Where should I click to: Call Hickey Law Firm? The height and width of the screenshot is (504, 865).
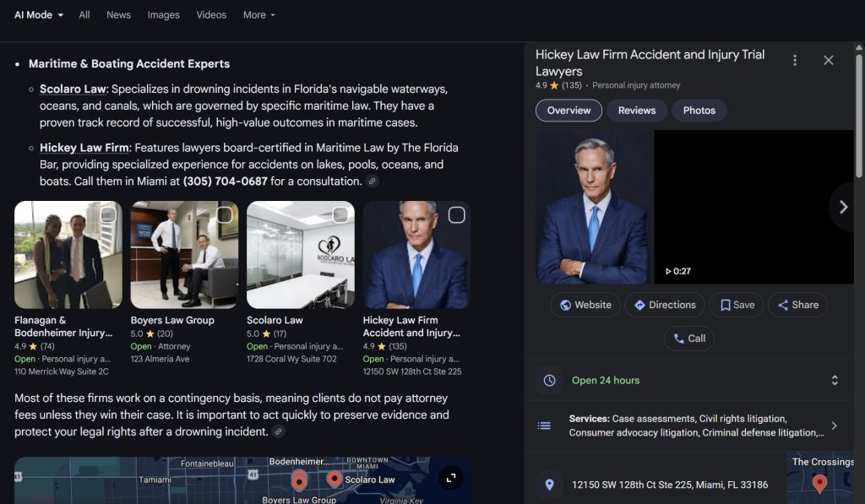(x=689, y=339)
